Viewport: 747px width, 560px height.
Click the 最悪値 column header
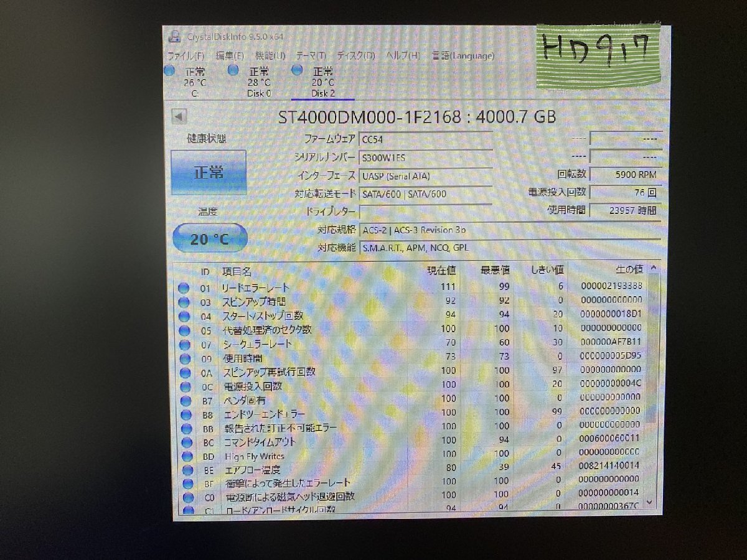(495, 270)
